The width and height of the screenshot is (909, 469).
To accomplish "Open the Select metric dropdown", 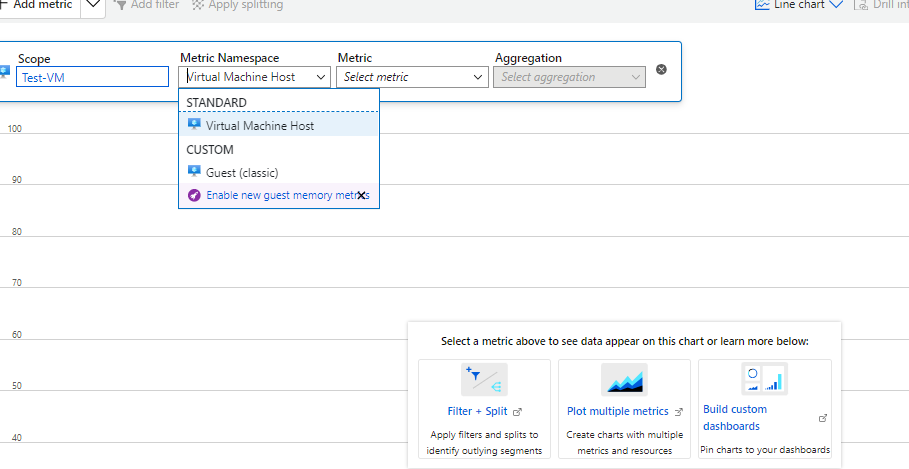I will pos(412,77).
